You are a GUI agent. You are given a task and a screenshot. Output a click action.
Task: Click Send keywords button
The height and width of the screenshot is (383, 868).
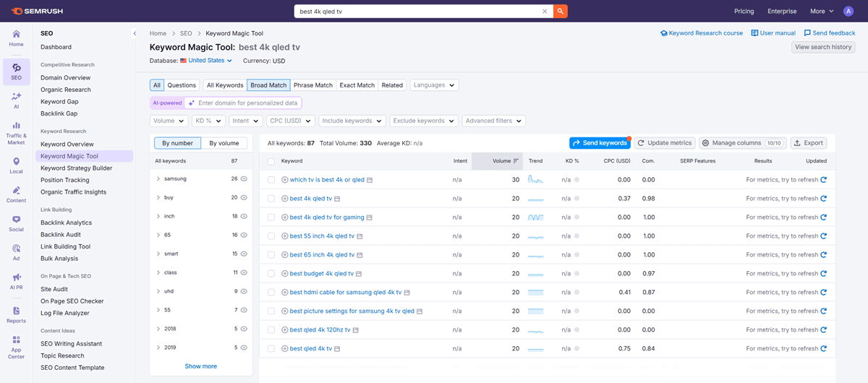[600, 143]
